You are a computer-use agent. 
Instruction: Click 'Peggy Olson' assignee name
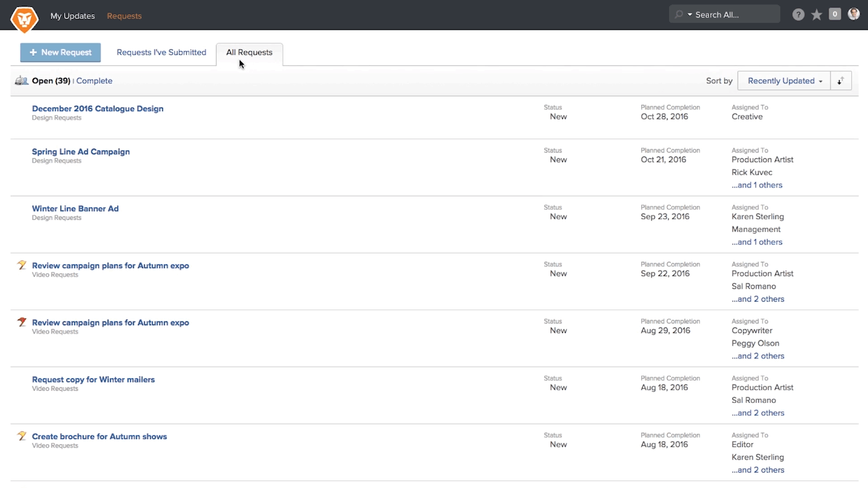click(x=756, y=343)
